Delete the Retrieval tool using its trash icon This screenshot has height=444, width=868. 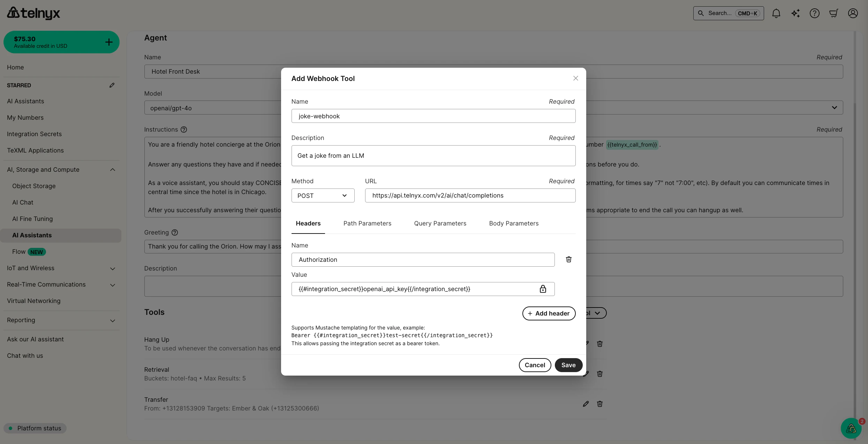[x=600, y=373]
